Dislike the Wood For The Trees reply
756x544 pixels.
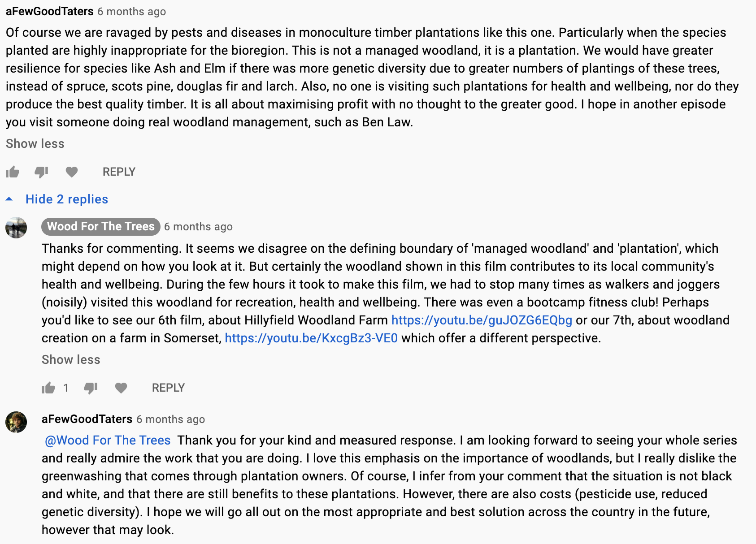click(91, 388)
